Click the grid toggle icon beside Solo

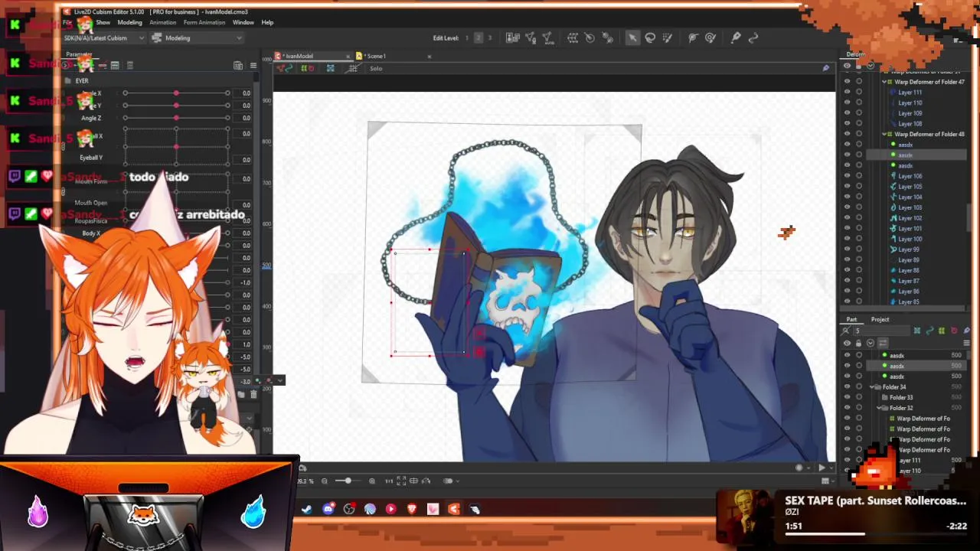point(353,68)
